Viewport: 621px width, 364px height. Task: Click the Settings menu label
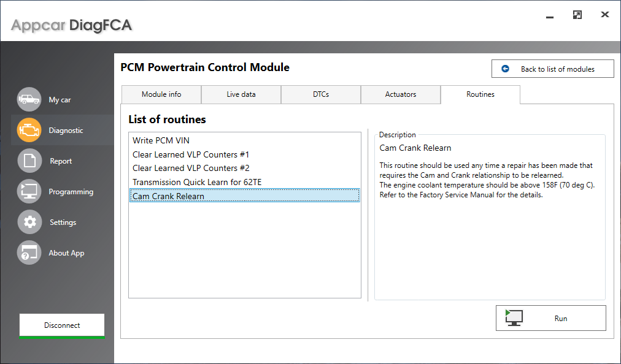[63, 222]
